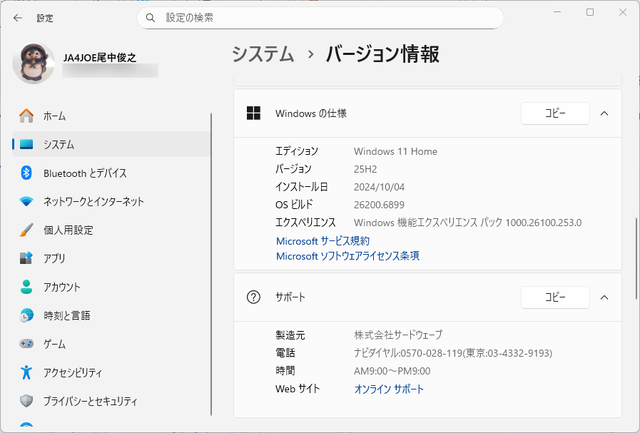
Task: Open プライバシーとセキュリティ settings
Action: 111,401
